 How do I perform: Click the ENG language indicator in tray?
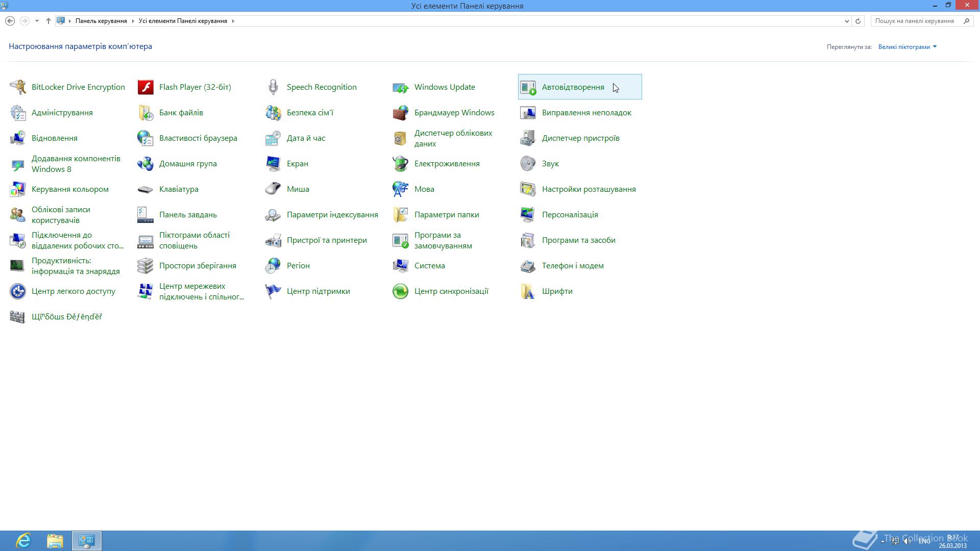(924, 541)
